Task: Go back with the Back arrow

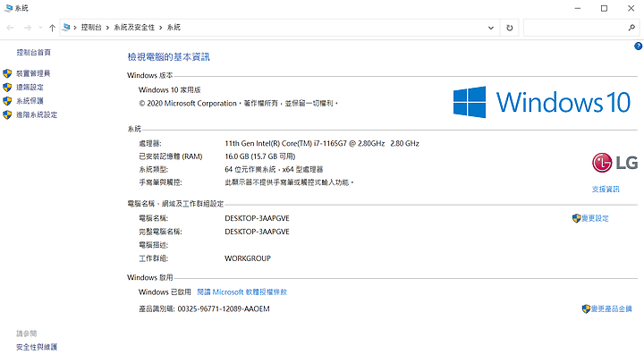Action: tap(10, 28)
